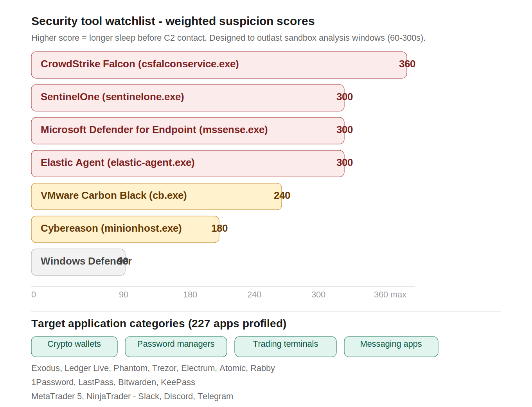
Task: Click the "Security tool watchlist" chart title
Action: coord(173,21)
